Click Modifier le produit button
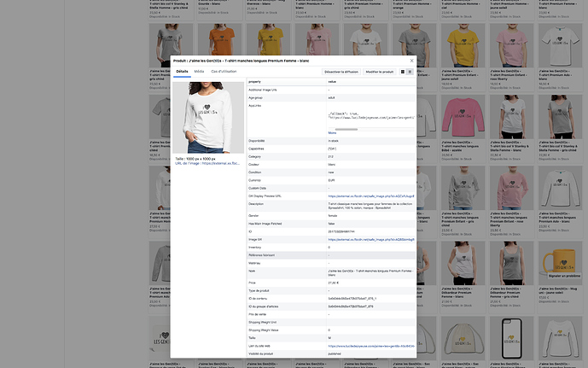 (x=379, y=73)
